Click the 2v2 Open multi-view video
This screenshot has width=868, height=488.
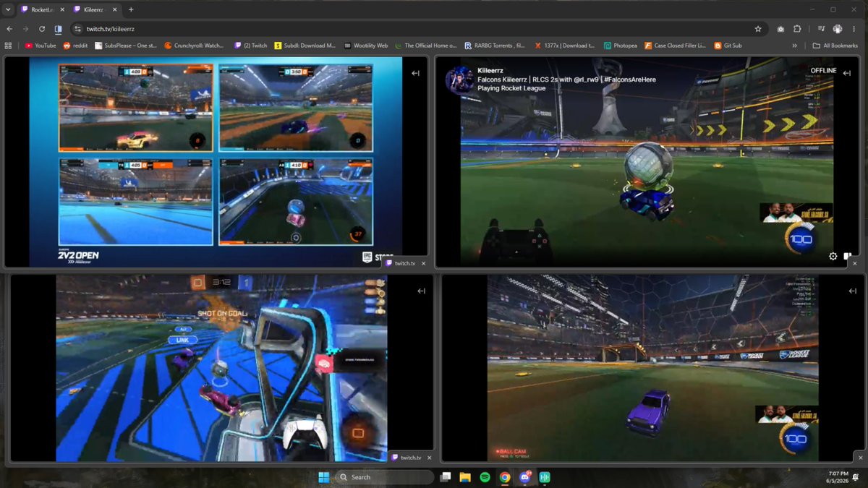point(216,162)
